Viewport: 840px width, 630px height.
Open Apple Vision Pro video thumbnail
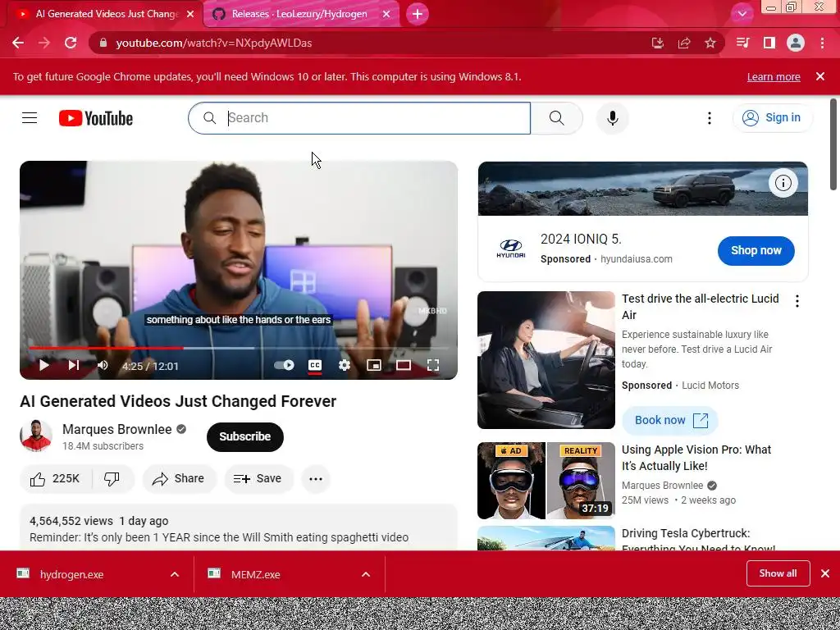(x=546, y=481)
